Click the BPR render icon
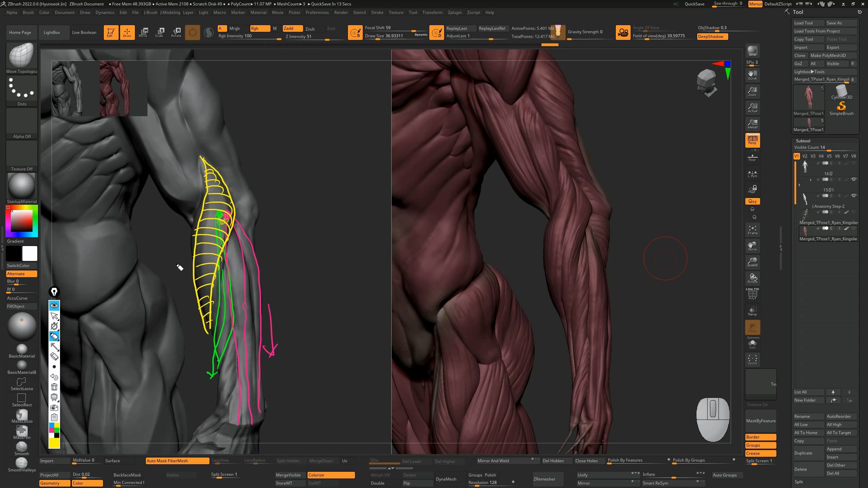Image resolution: width=868 pixels, height=488 pixels. [752, 51]
